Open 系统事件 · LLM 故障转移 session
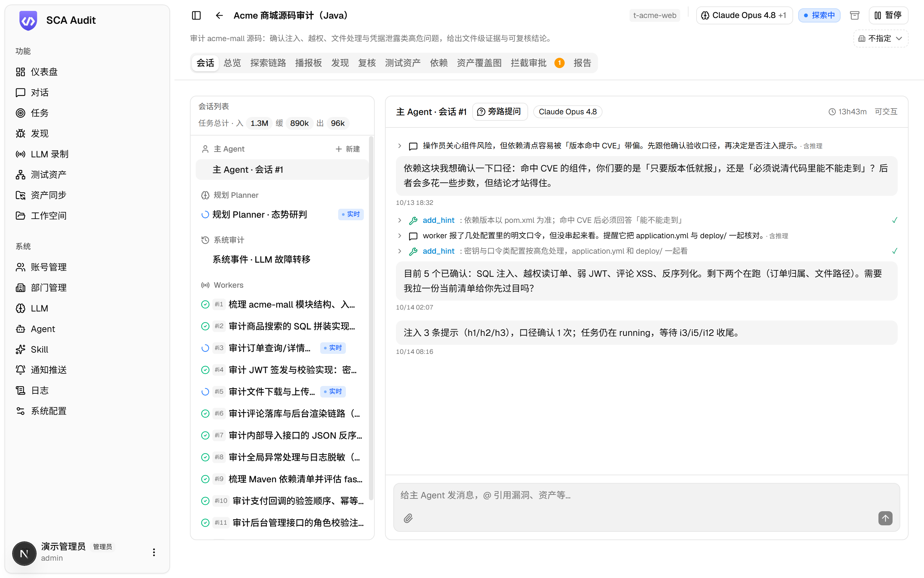The width and height of the screenshot is (924, 578). coord(282,259)
